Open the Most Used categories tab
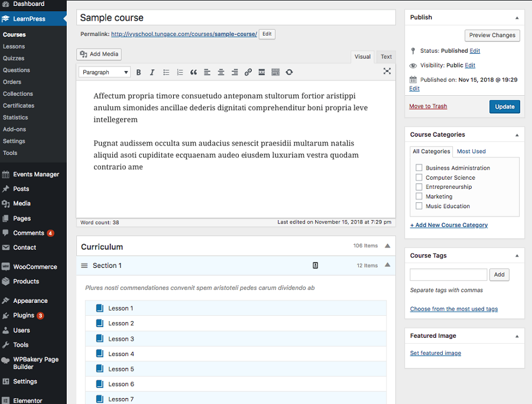Screen dimensions: 532x404 tap(471, 151)
